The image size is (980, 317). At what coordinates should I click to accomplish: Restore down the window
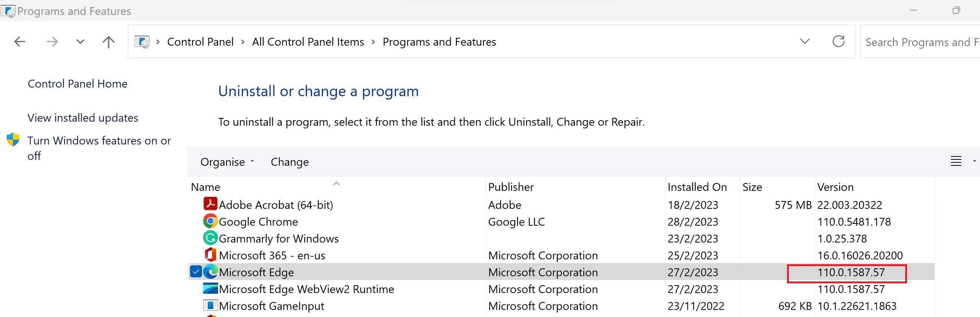(x=956, y=10)
